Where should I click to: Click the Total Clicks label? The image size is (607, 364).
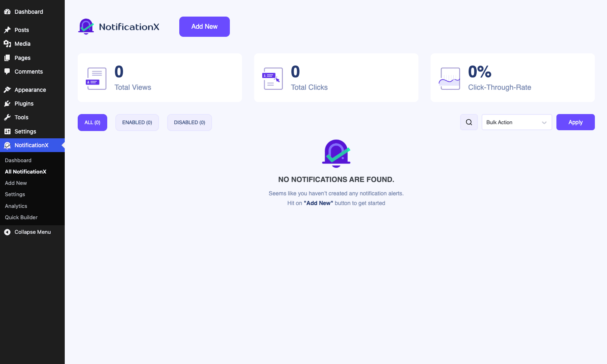click(309, 87)
